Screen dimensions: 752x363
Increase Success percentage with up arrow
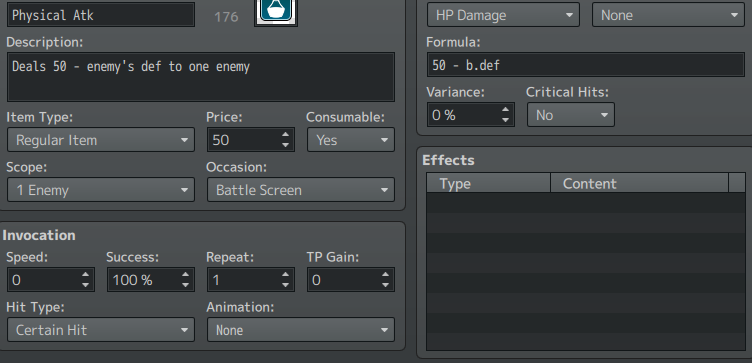[x=186, y=275]
